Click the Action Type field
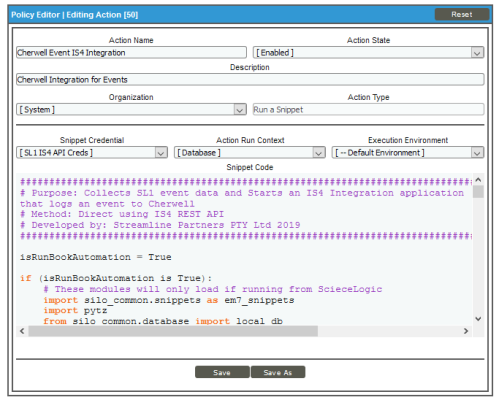The image size is (499, 400). point(368,110)
